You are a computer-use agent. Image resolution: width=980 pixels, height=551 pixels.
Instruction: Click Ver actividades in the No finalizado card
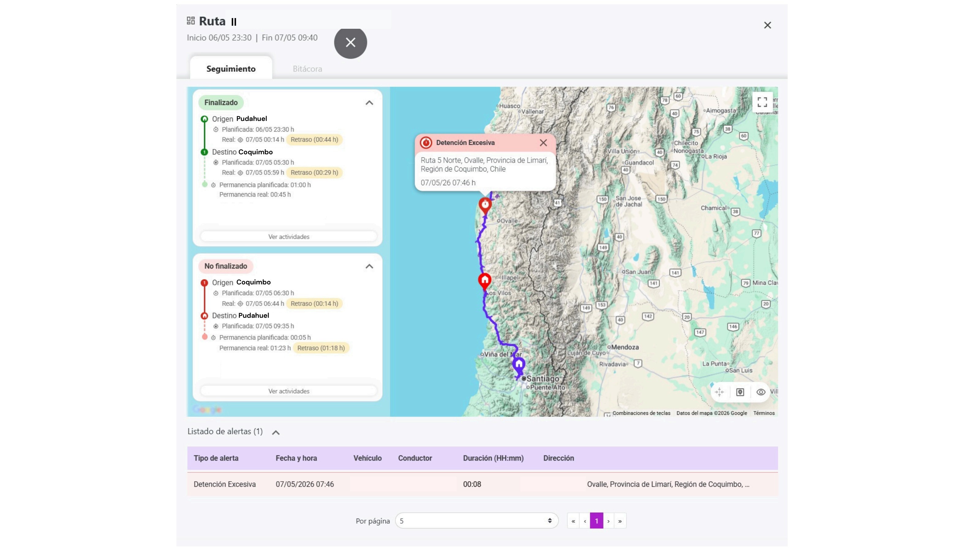288,391
